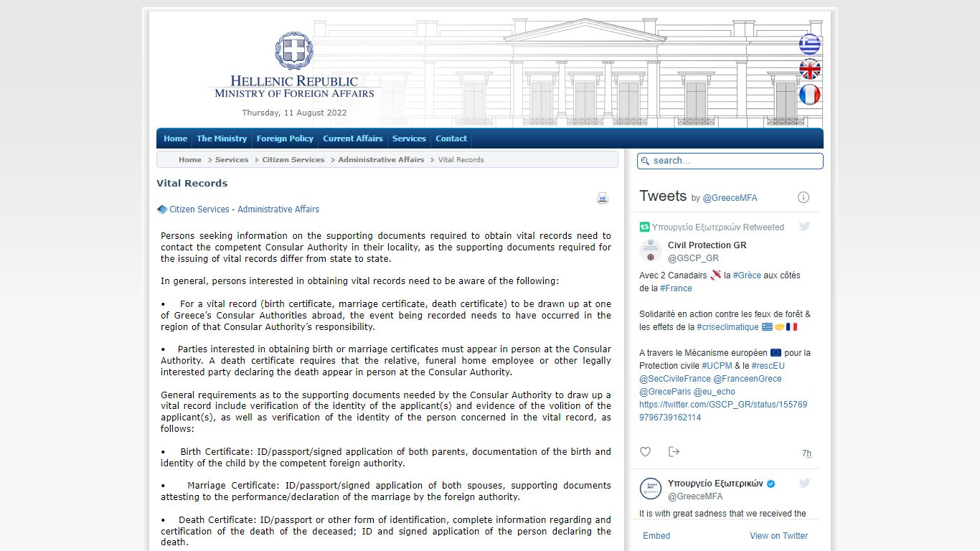The image size is (980, 551).
Task: Click the retweet icon above tweet
Action: [x=644, y=227]
